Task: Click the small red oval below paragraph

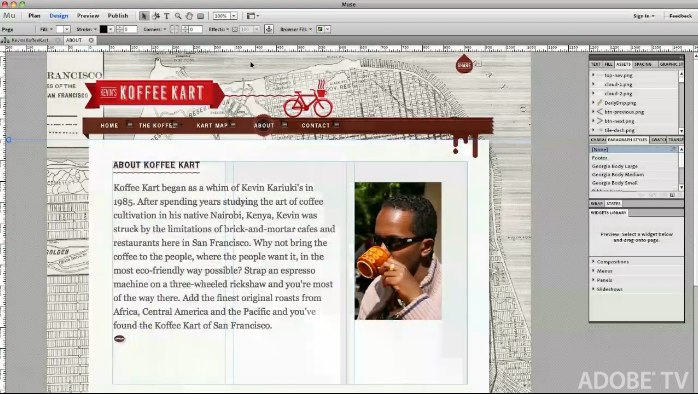Action: [x=119, y=339]
